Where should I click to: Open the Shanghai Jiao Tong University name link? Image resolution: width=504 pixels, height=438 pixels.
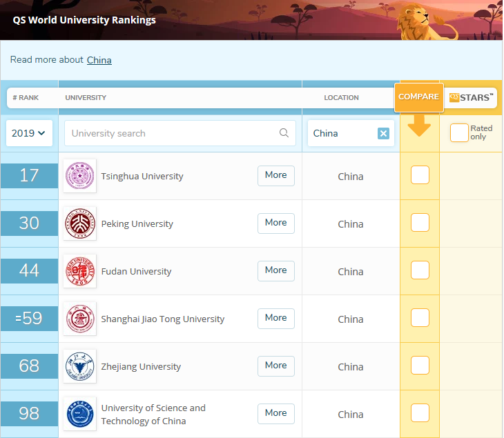[x=163, y=319]
